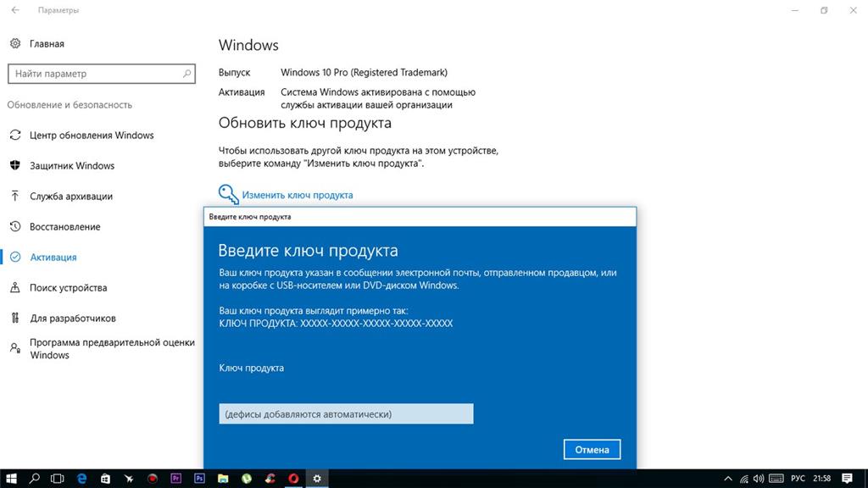Open CCleaner from taskbar
Image resolution: width=868 pixels, height=488 pixels.
pos(270,479)
